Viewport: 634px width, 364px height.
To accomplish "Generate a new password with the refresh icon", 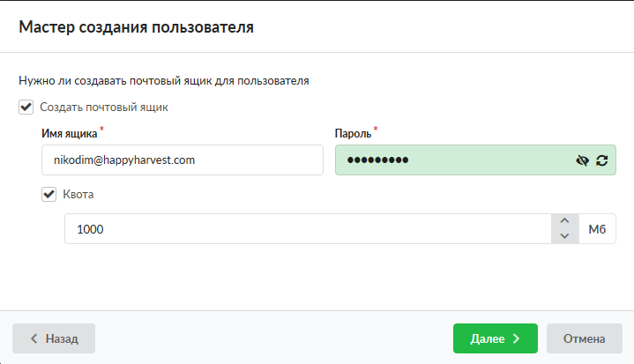I will [602, 160].
